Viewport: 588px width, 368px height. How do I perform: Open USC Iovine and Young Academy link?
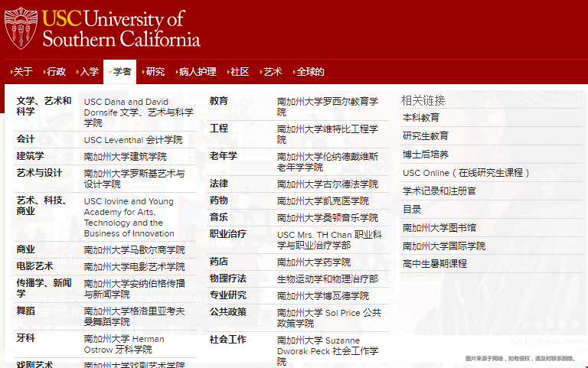pos(129,217)
